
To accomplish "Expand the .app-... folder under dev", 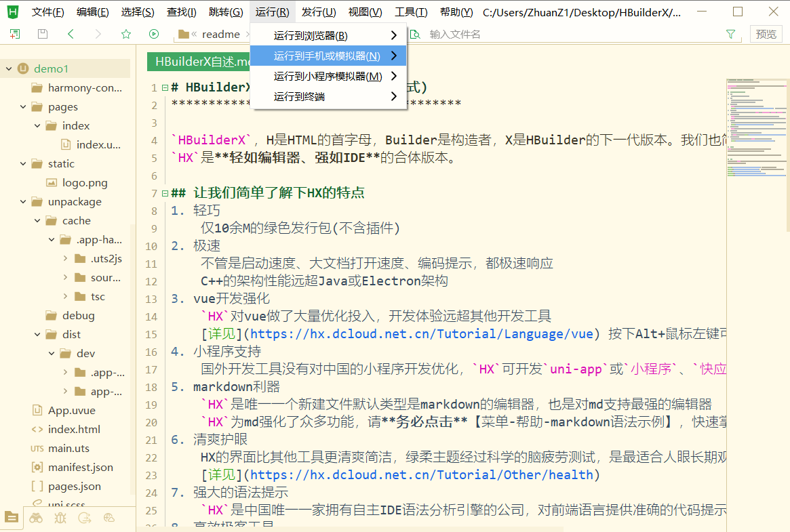I will [66, 373].
